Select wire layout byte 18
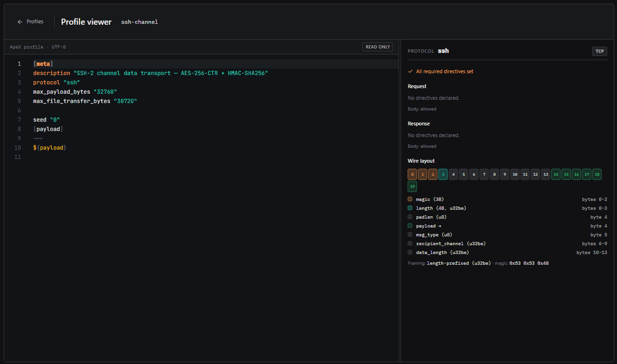617x364 pixels. coord(597,174)
